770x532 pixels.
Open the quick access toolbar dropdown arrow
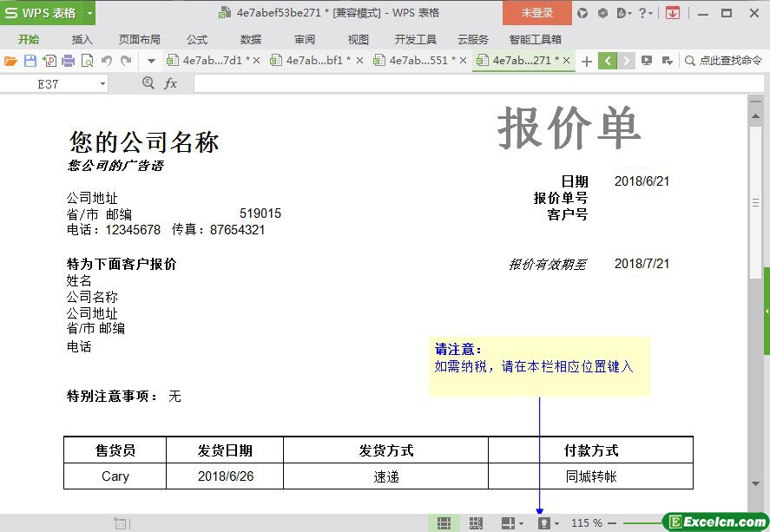click(151, 61)
